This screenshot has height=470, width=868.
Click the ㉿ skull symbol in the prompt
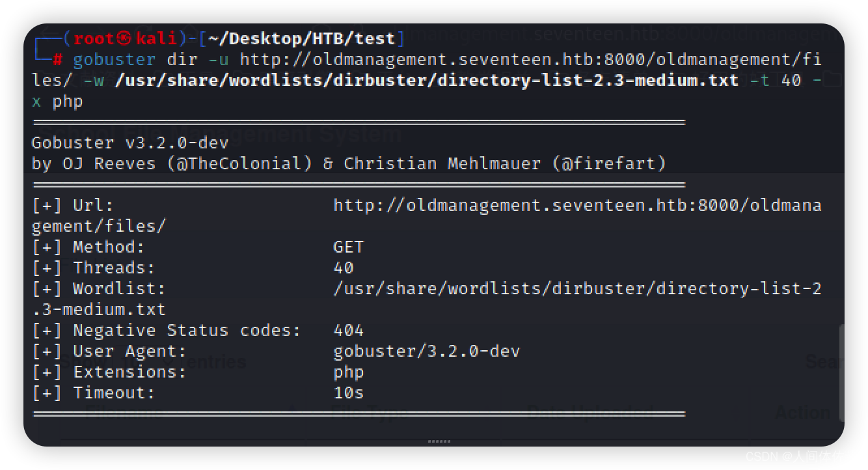click(x=125, y=38)
